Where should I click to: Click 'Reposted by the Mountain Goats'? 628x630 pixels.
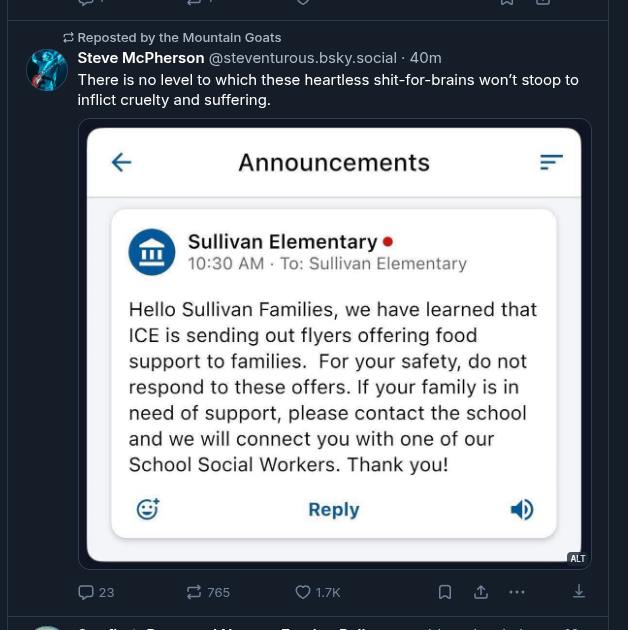pos(179,37)
